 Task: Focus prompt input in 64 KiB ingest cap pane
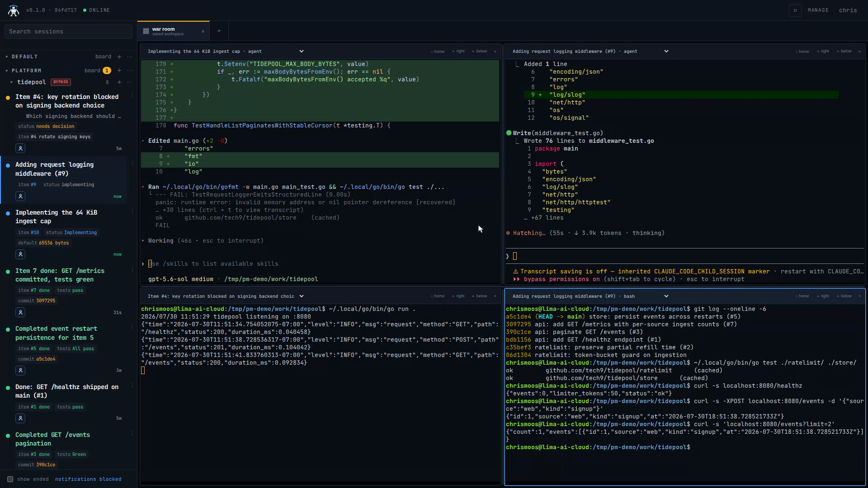pos(321,264)
